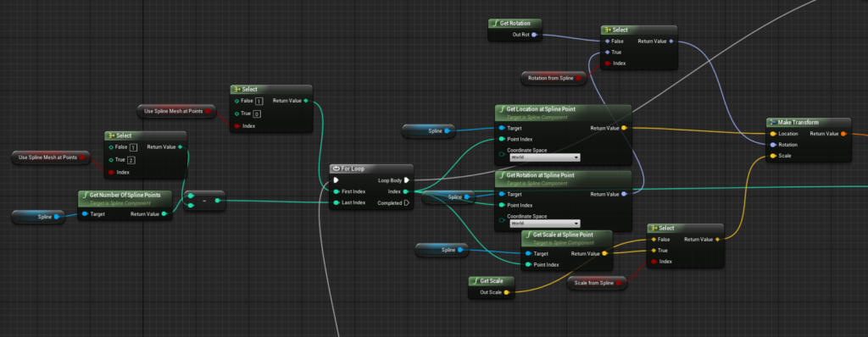Click Make Transform's Rotation input pin

(x=773, y=145)
